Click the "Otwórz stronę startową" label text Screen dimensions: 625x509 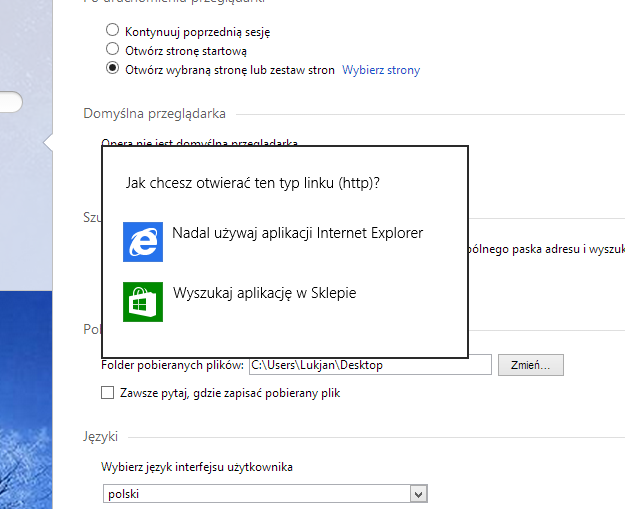click(186, 51)
